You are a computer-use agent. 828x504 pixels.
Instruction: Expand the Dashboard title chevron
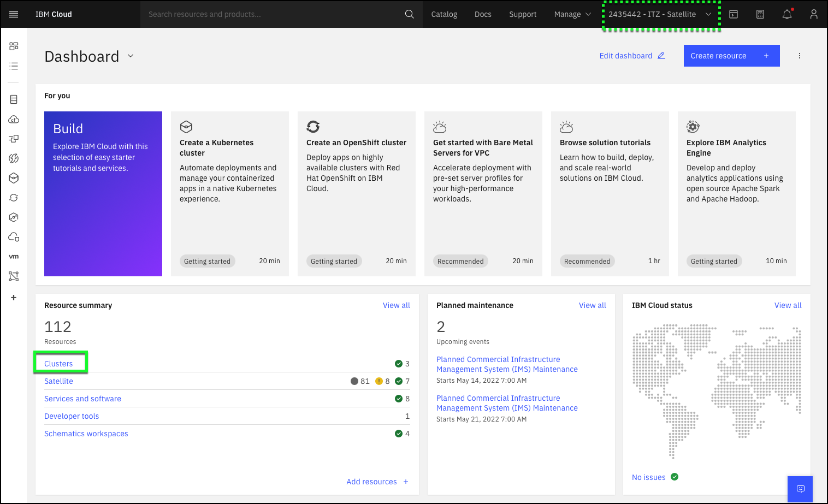point(131,56)
